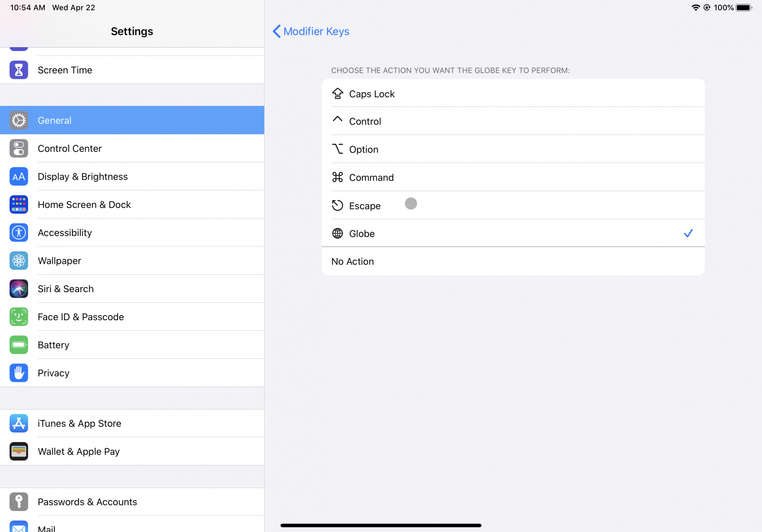Tap the back chevron arrow

(277, 31)
